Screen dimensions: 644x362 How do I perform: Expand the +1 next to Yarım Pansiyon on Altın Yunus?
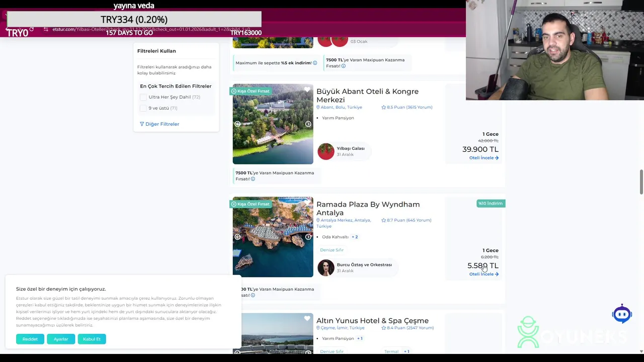click(x=360, y=338)
